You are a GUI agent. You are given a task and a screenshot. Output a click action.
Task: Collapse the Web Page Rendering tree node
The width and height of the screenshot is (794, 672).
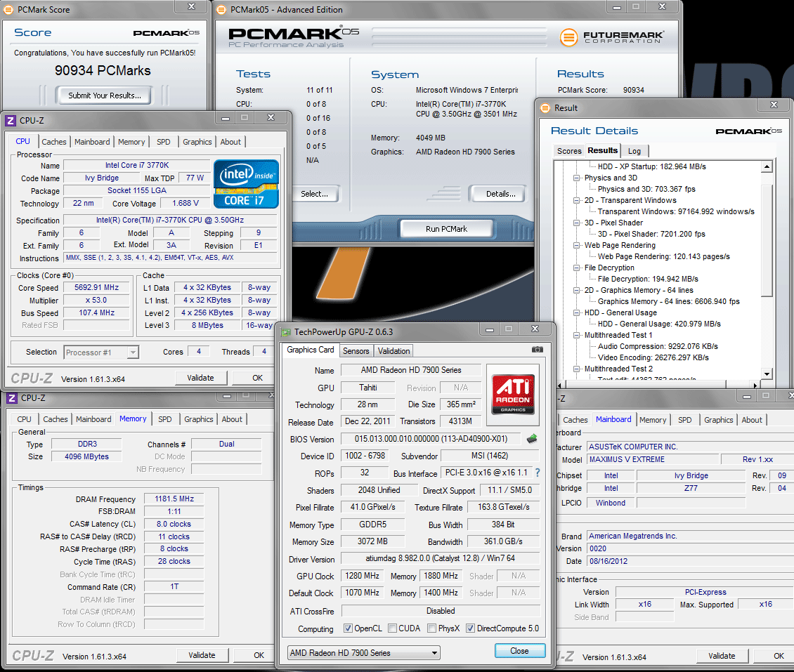pyautogui.click(x=577, y=246)
